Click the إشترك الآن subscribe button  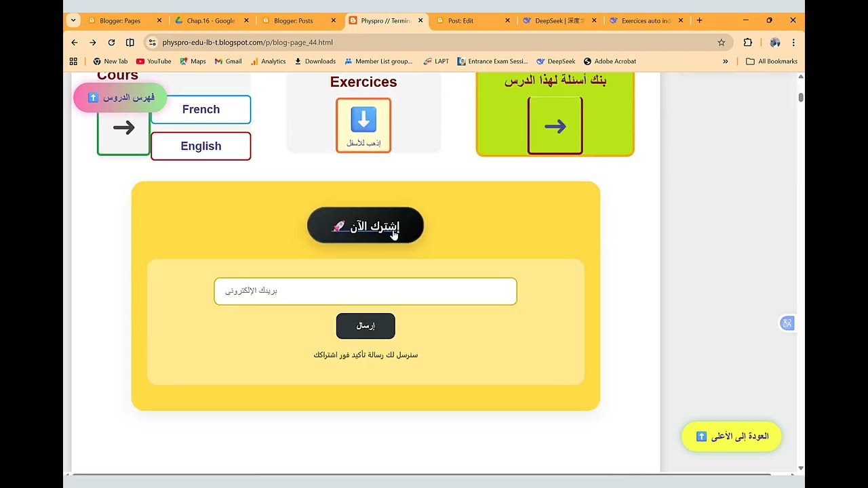coord(366,226)
